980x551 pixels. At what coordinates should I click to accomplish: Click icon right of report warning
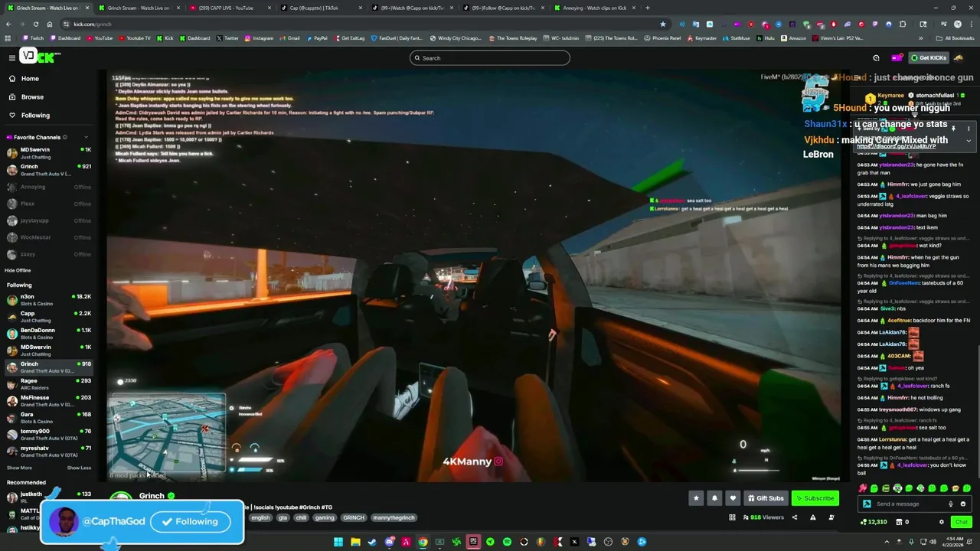coord(831,517)
